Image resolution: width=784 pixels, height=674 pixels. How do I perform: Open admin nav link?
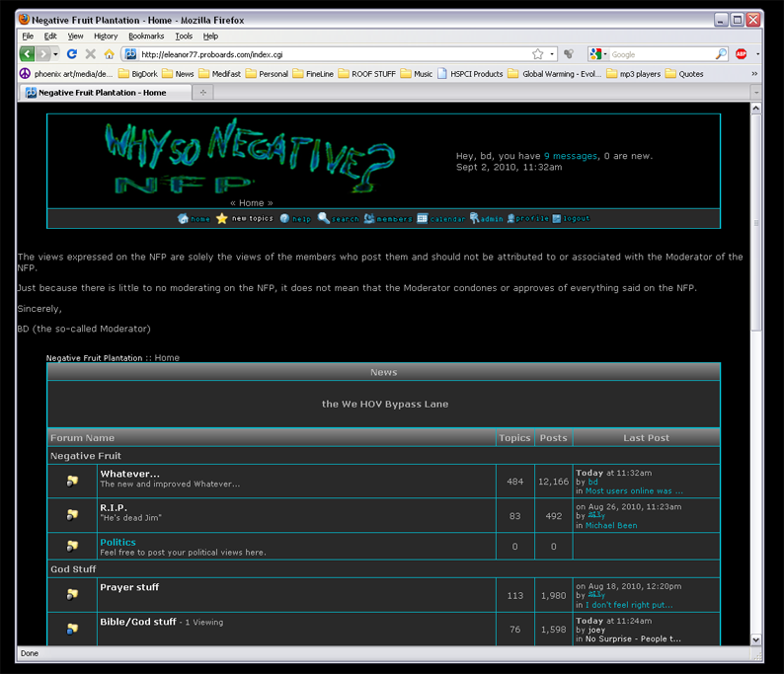tap(486, 219)
